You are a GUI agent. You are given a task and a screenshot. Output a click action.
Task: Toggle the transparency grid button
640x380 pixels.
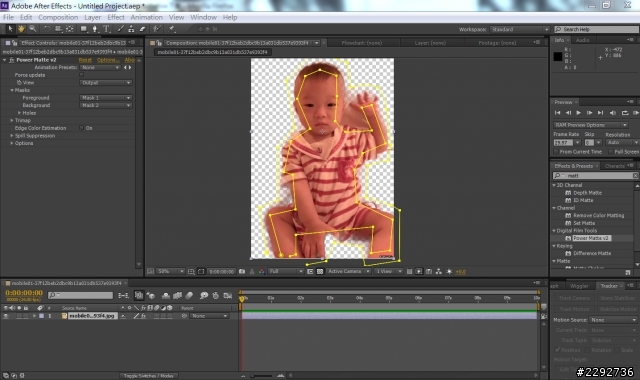[x=320, y=271]
